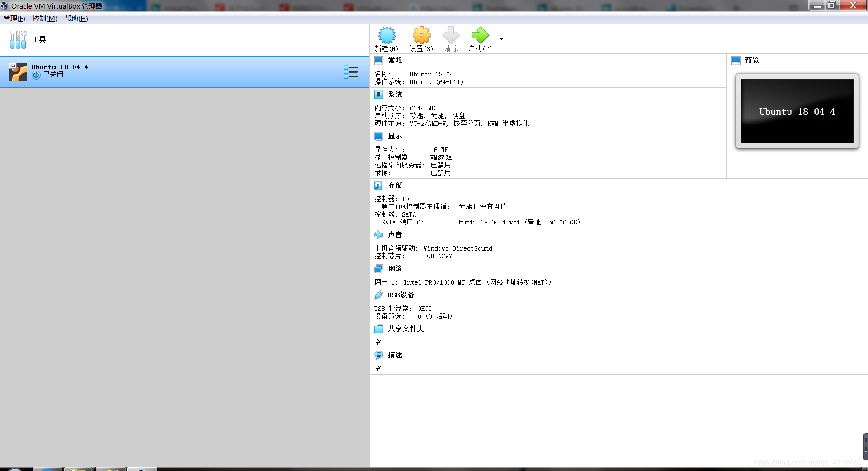Click the USB设备 section icon

tap(379, 295)
